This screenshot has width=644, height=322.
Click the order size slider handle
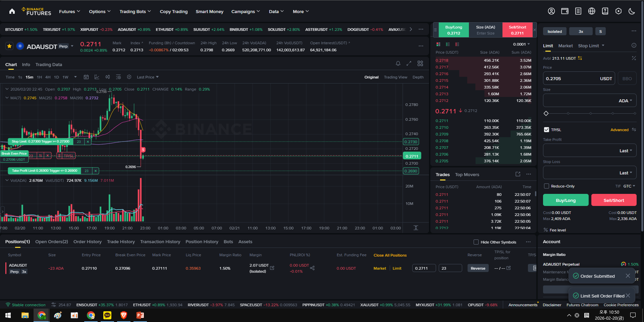(x=546, y=113)
